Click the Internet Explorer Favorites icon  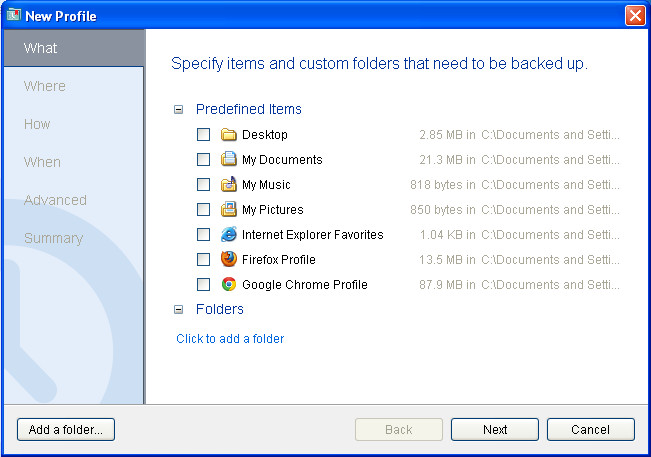click(x=228, y=235)
